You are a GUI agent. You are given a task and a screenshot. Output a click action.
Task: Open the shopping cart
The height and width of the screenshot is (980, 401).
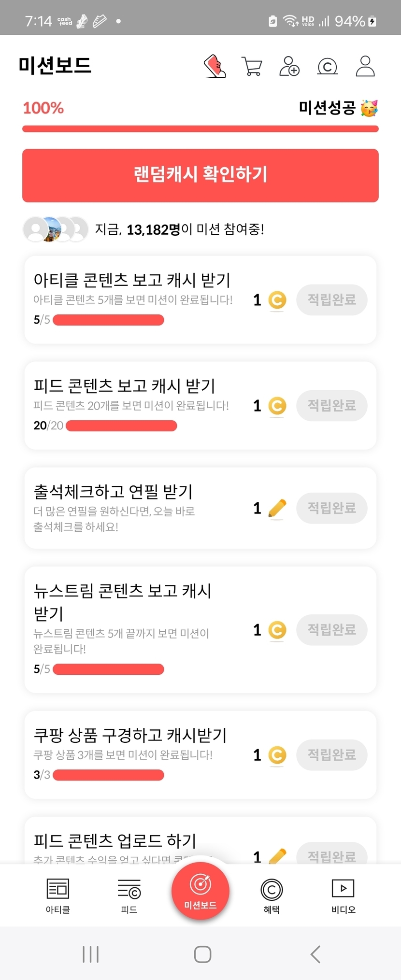pos(252,67)
